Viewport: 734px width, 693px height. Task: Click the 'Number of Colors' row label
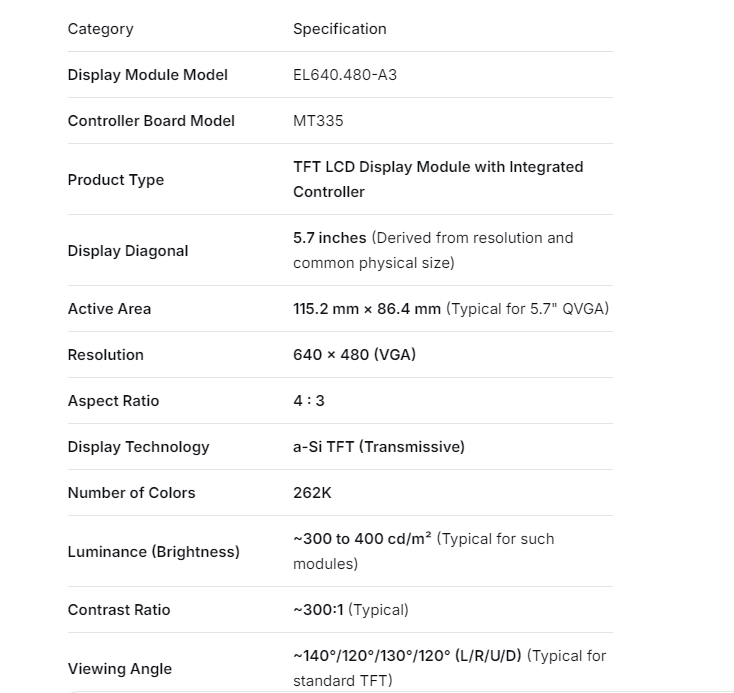131,493
